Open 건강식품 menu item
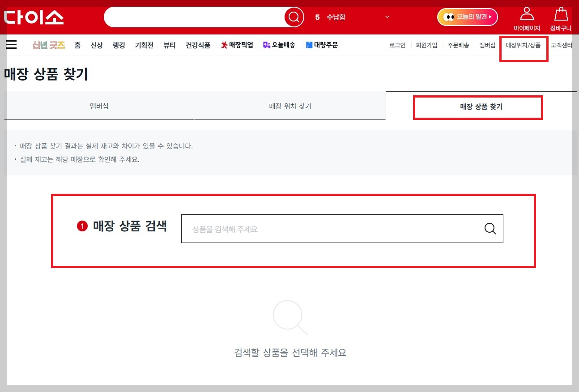Viewport: 579px width, 392px height. pos(198,45)
